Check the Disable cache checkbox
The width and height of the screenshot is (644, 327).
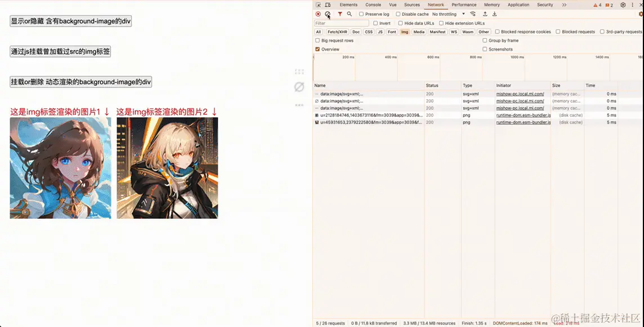tap(398, 14)
